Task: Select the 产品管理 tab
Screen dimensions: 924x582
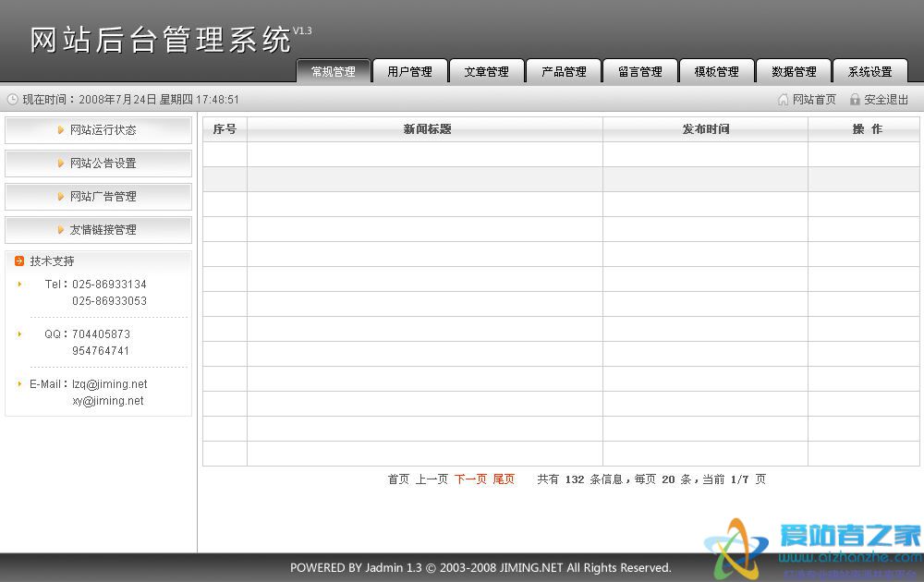Action: pos(564,72)
